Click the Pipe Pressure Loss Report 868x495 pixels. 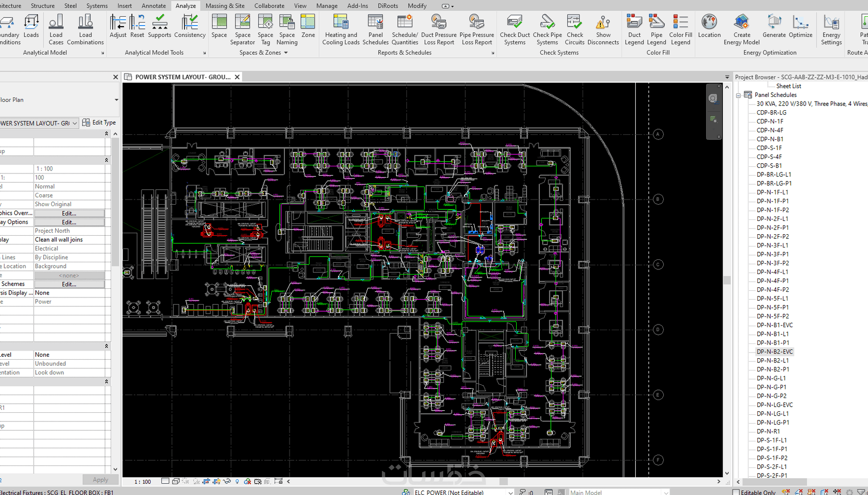[x=477, y=30]
